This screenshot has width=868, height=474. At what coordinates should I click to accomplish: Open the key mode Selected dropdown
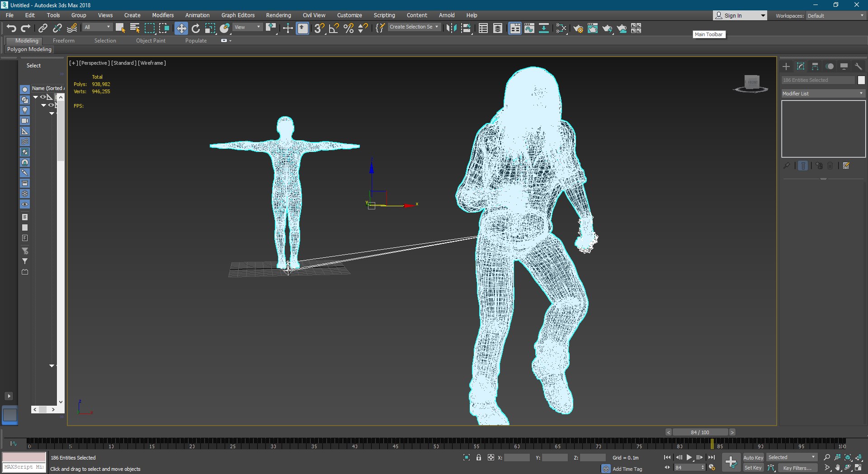coord(792,457)
